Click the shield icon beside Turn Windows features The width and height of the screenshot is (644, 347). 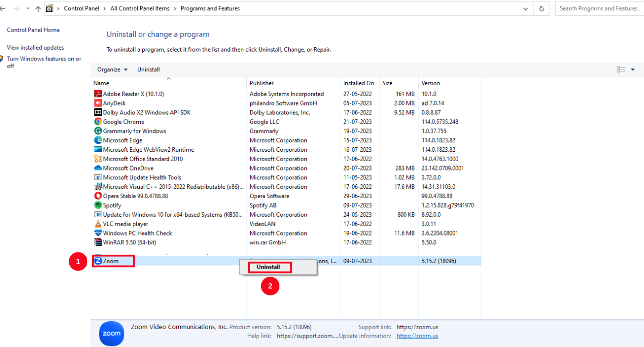tap(1, 59)
